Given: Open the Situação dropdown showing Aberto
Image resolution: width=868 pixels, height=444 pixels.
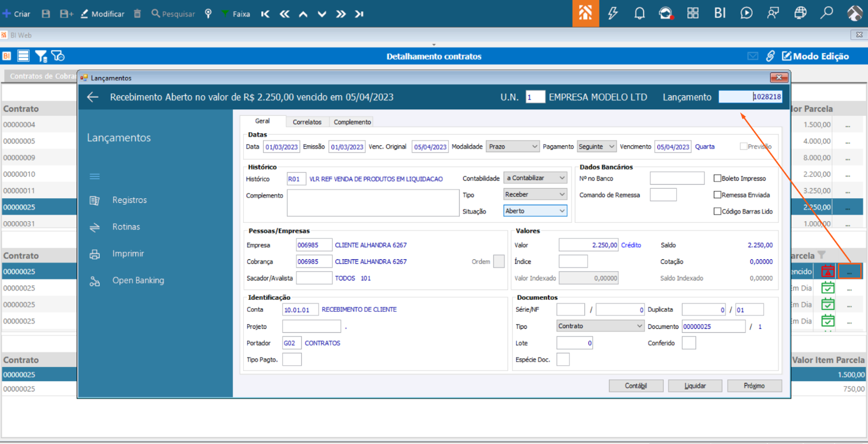Looking at the screenshot, I should click(x=536, y=211).
